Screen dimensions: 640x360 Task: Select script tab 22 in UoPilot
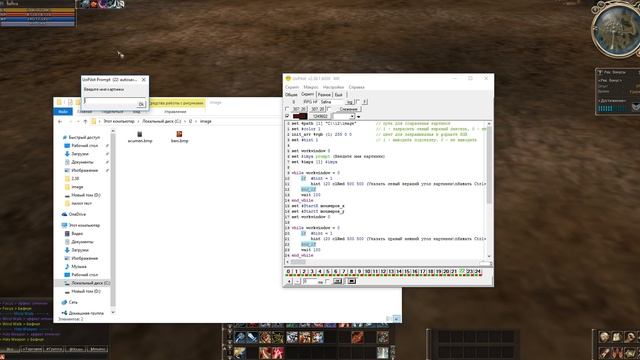462,271
